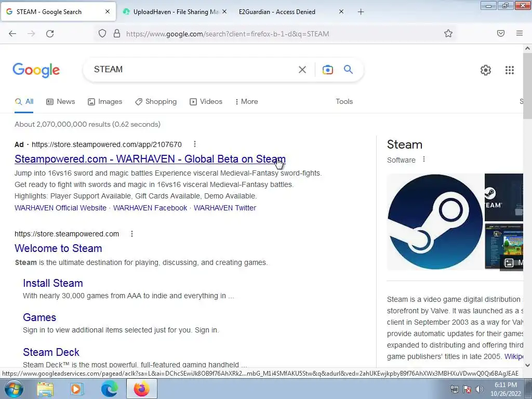Search by image using the camera icon
The height and width of the screenshot is (399, 532).
[x=327, y=70]
